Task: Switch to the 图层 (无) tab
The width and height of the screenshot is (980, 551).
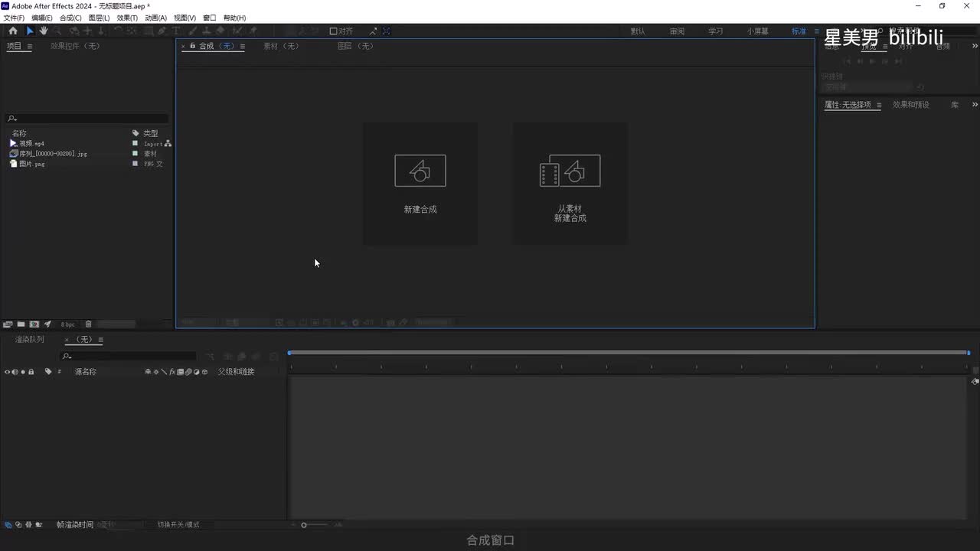Action: click(356, 46)
